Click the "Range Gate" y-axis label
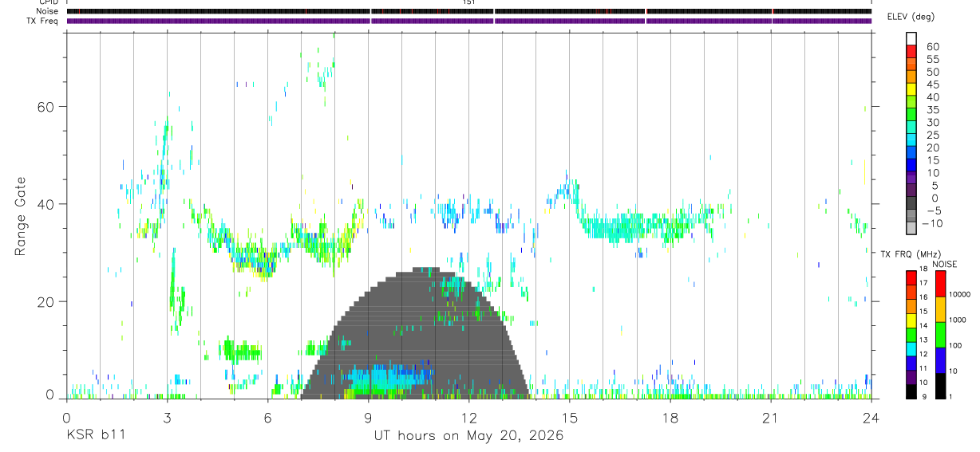 tap(22, 216)
